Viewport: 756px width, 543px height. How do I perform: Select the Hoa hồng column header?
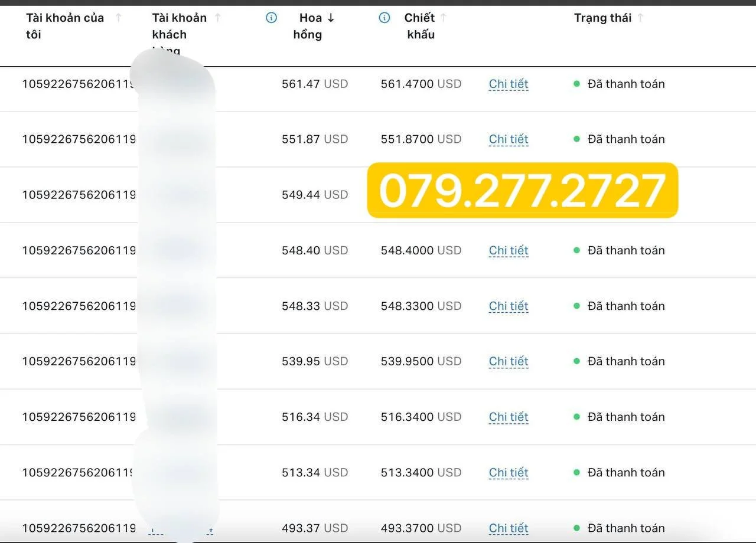pyautogui.click(x=309, y=26)
